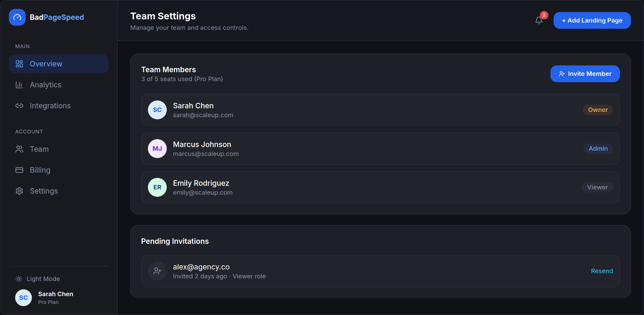Screen dimensions: 644x315
Task: Click the Owner role badge
Action: (x=598, y=110)
